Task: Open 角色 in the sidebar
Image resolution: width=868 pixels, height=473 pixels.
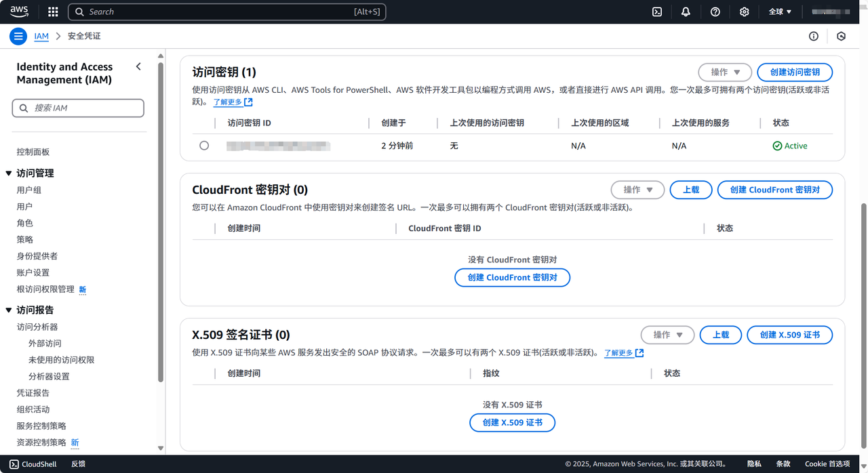Action: pos(24,223)
